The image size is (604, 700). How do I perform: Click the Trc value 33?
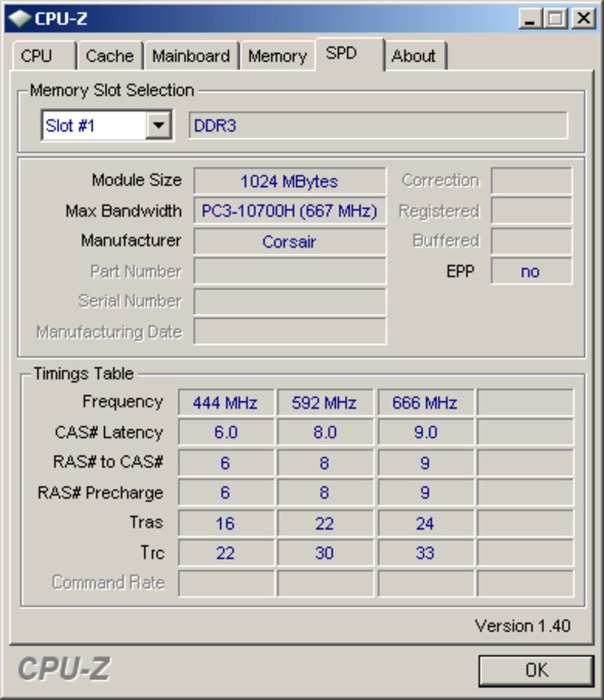point(425,553)
